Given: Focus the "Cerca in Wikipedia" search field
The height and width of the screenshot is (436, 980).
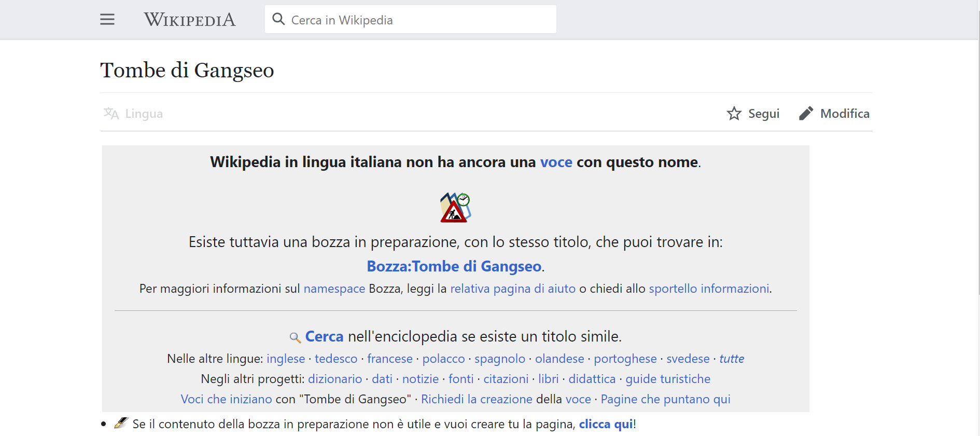Looking at the screenshot, I should coord(411,20).
